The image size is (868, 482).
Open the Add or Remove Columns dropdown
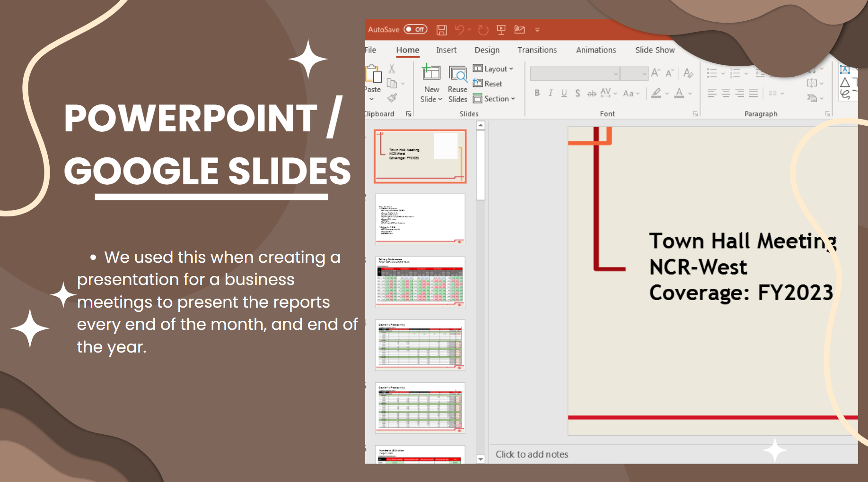pos(776,93)
